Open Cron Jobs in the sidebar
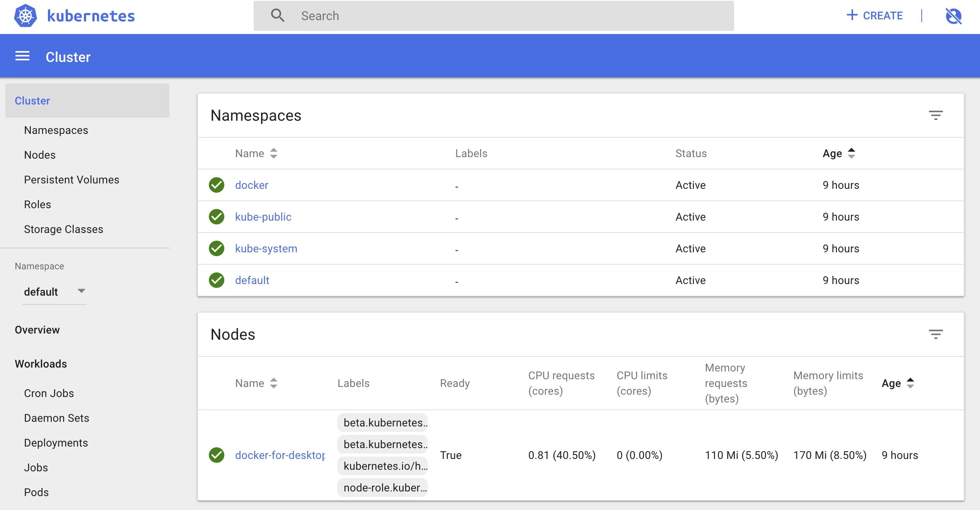The width and height of the screenshot is (980, 510). [x=49, y=393]
